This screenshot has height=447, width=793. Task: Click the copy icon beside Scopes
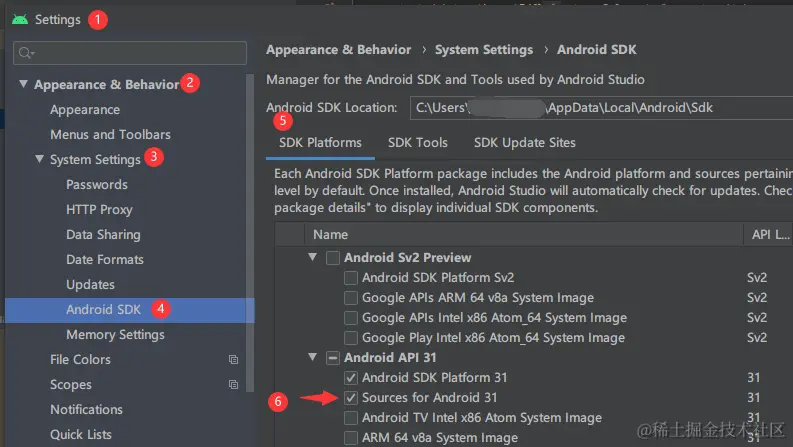(x=233, y=384)
